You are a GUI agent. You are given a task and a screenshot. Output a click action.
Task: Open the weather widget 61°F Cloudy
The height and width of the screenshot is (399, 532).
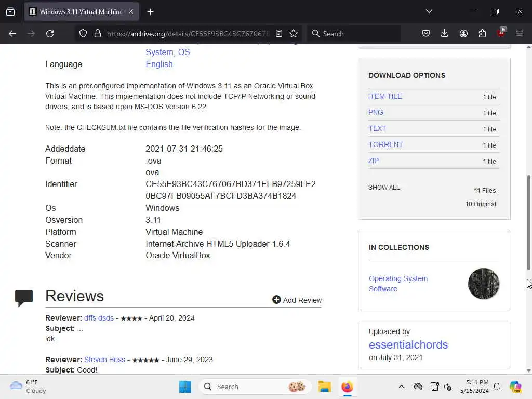(x=28, y=387)
